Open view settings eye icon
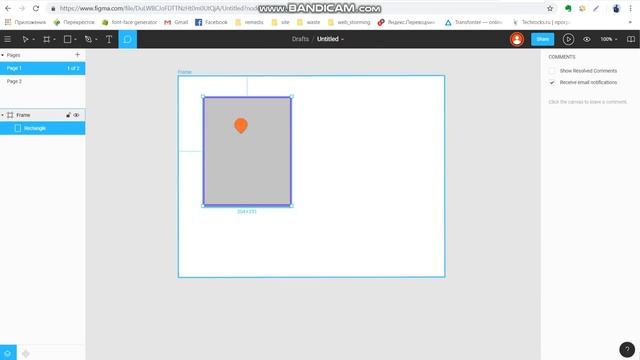640x360 pixels. [587, 39]
